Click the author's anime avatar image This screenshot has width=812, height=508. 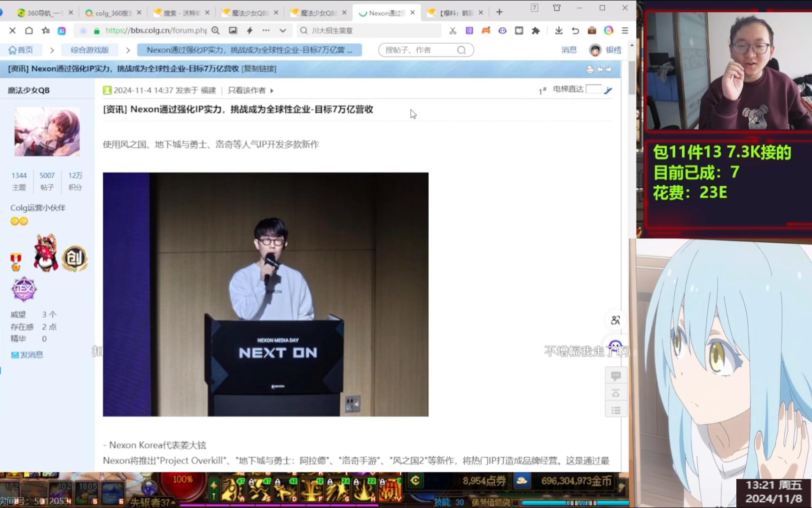coord(47,132)
